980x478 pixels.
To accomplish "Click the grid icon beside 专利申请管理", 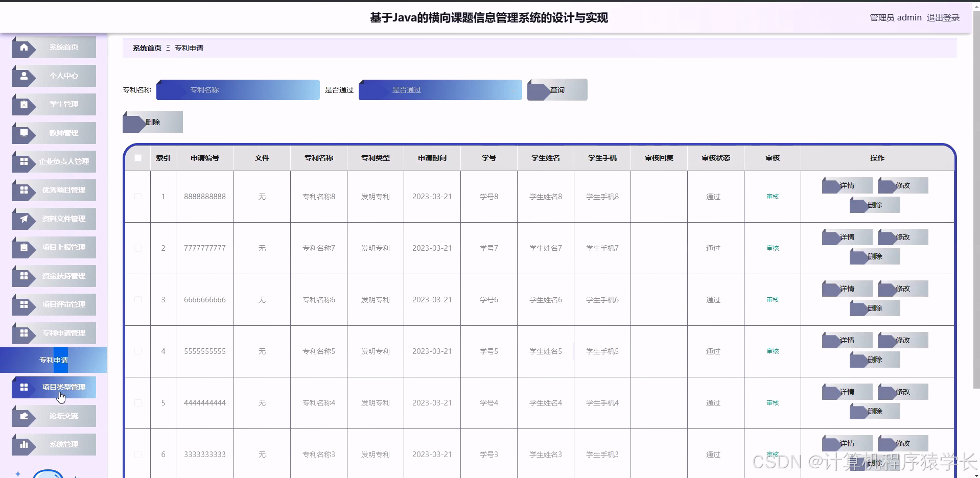I will (24, 333).
